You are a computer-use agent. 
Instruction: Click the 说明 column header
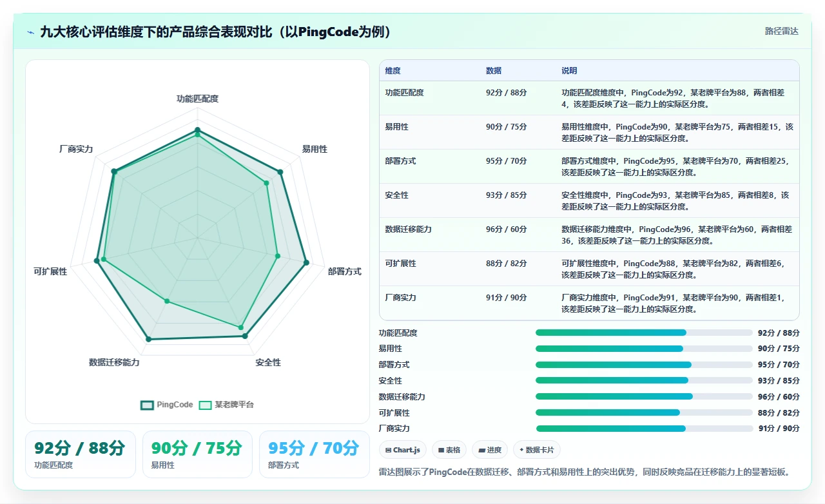[x=569, y=70]
